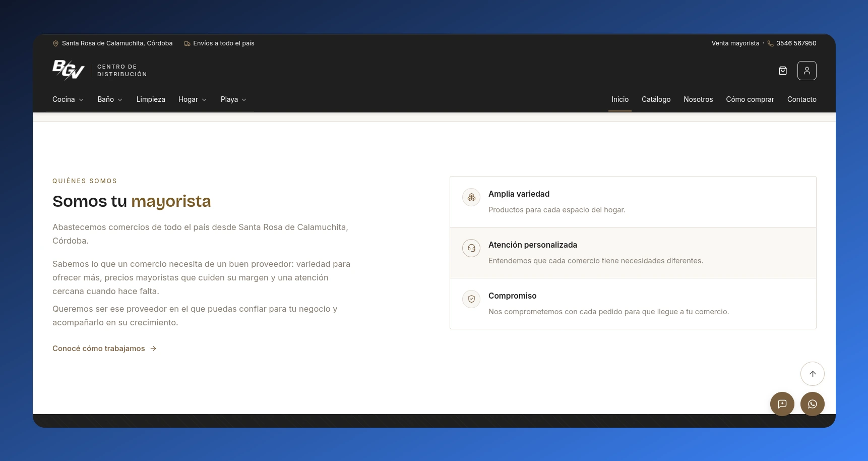The height and width of the screenshot is (461, 868).
Task: Click the Compromiso heading
Action: coord(512,296)
